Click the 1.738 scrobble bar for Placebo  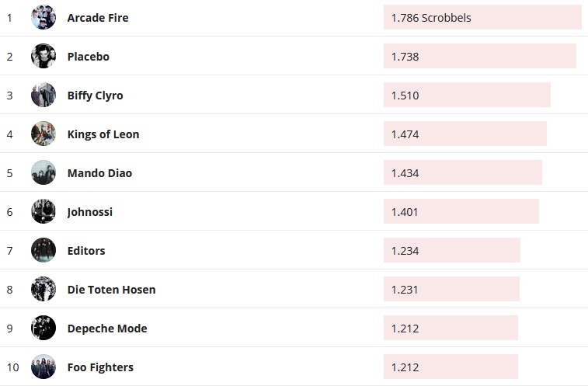click(479, 56)
